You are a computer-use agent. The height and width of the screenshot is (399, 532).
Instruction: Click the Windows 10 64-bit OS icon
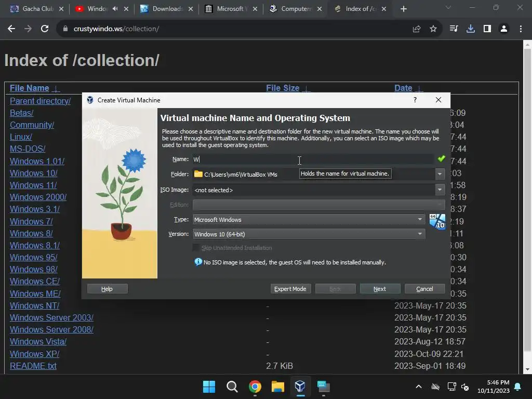coord(437,221)
